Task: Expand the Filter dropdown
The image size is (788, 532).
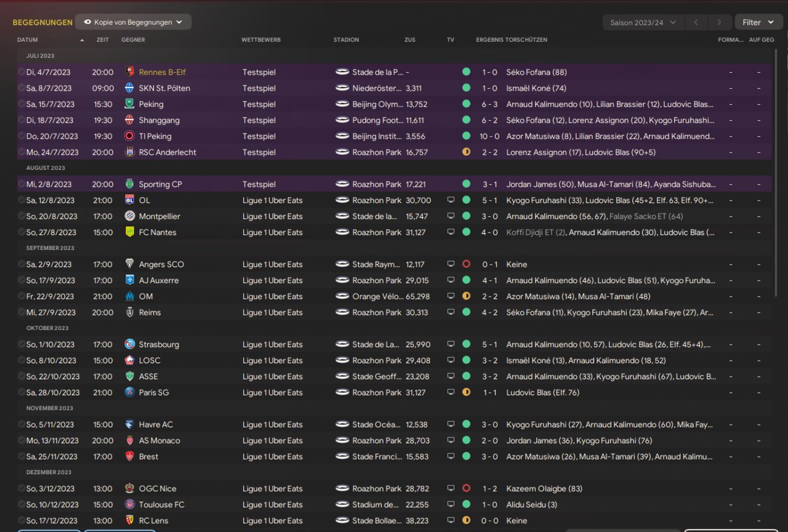Action: 758,22
